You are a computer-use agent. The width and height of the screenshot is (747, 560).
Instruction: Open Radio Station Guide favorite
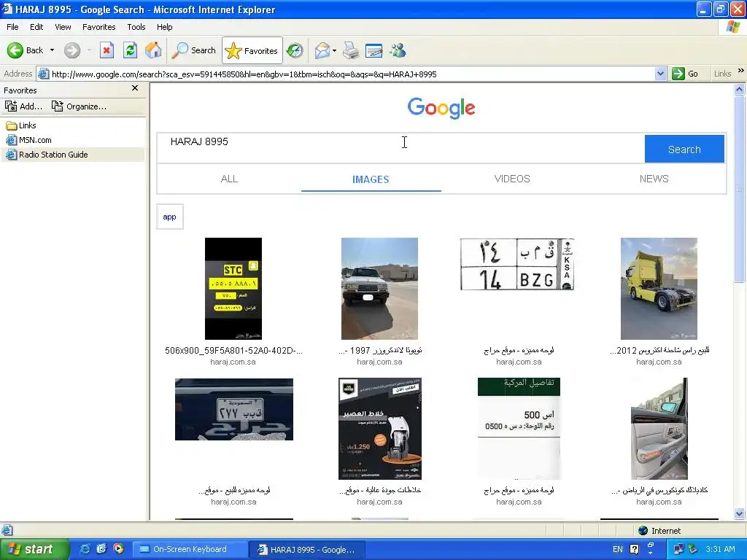pos(47,155)
